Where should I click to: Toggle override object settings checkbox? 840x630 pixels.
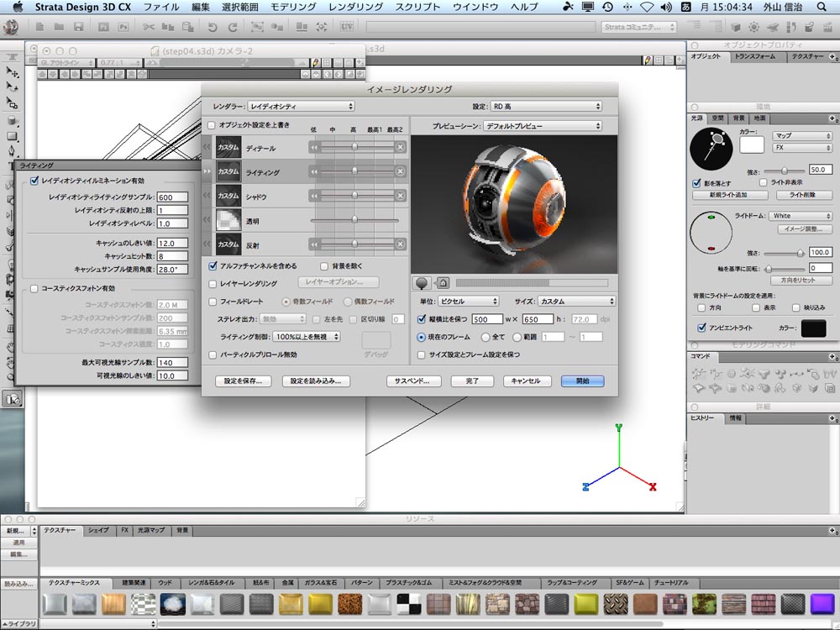point(212,125)
